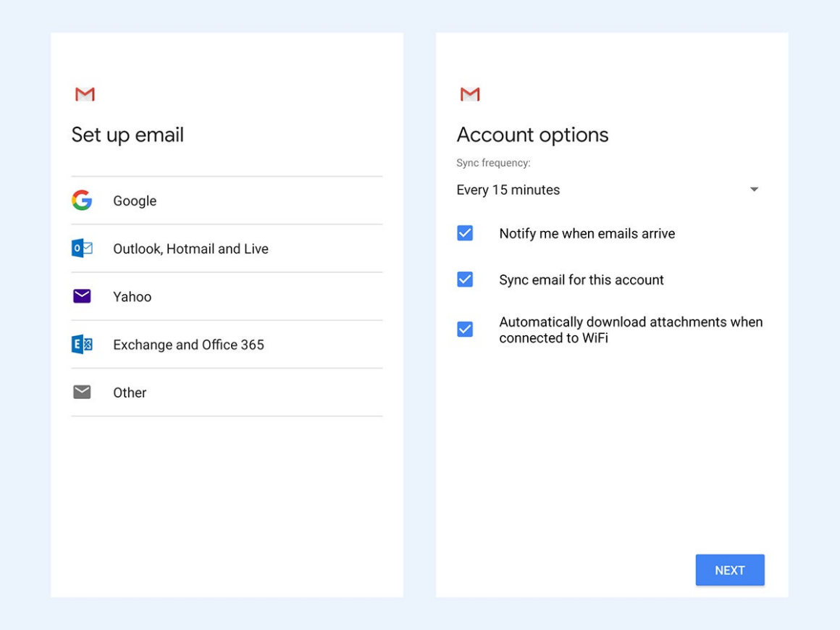Image resolution: width=840 pixels, height=630 pixels.
Task: Uncheck sync email for this account
Action: click(x=464, y=280)
